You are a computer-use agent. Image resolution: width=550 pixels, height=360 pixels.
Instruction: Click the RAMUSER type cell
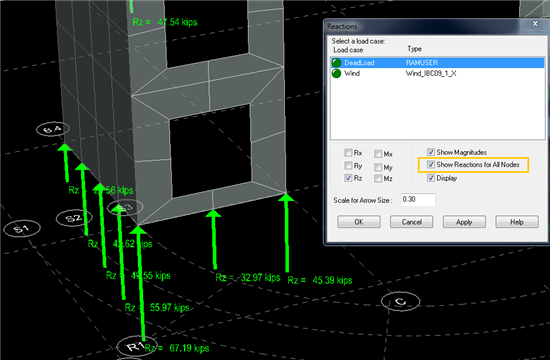422,63
